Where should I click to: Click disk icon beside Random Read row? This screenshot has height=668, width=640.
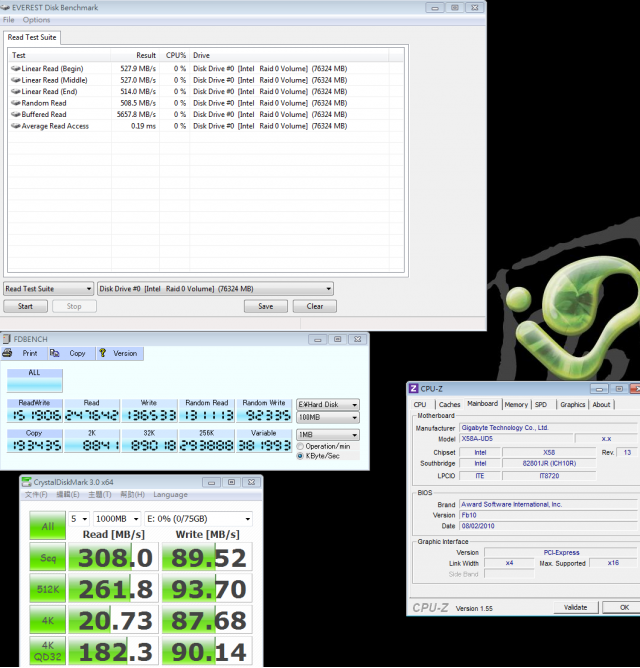(16, 103)
